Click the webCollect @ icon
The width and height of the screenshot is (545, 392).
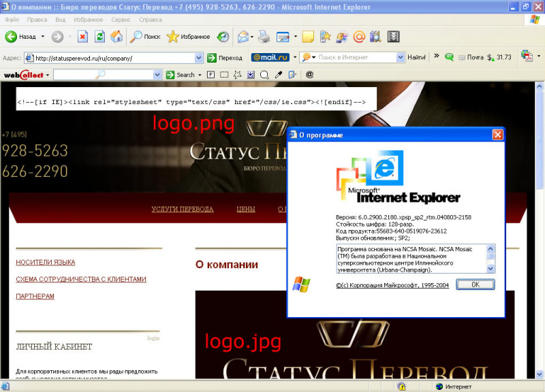(x=309, y=75)
